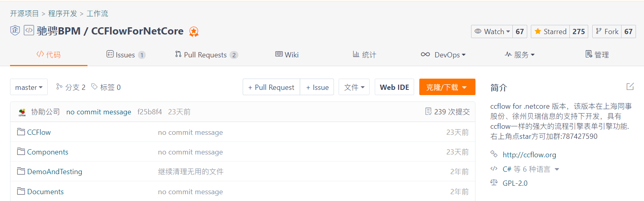Click the link chain icon beside ccflow.org
The height and width of the screenshot is (201, 644).
pyautogui.click(x=494, y=154)
